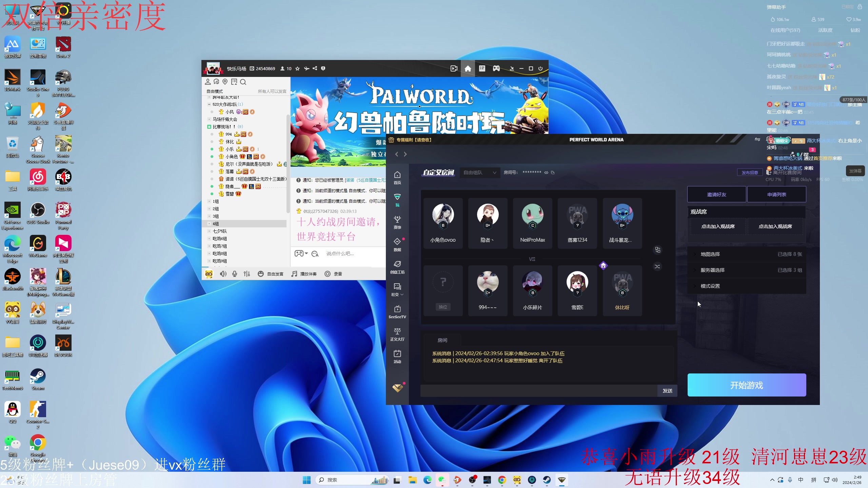Click the shuffle teams icon

pyautogui.click(x=657, y=266)
